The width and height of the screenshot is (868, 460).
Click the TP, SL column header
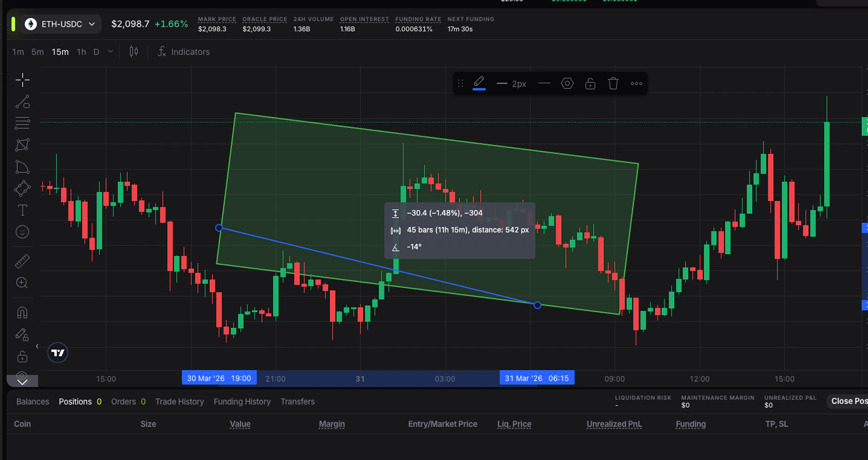(776, 424)
